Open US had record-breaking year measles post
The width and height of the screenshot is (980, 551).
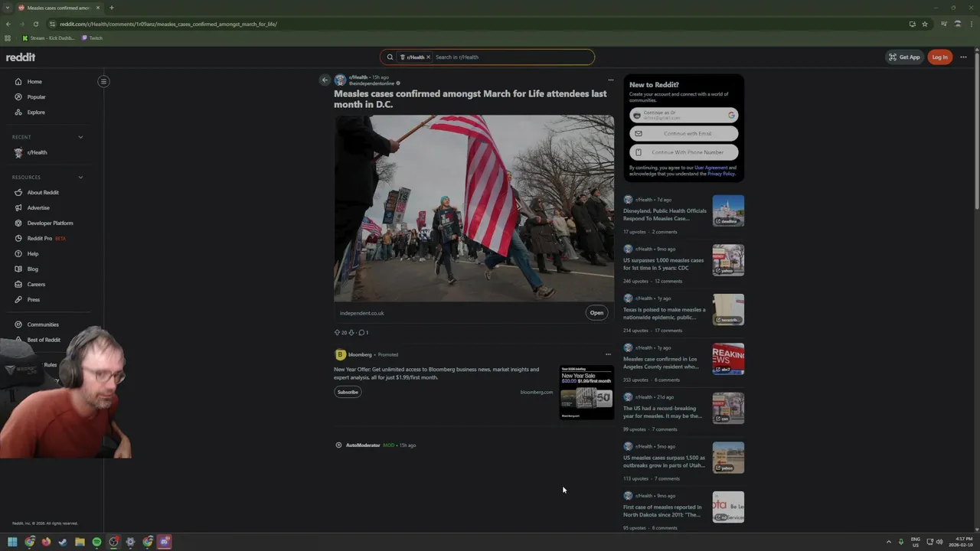click(662, 412)
